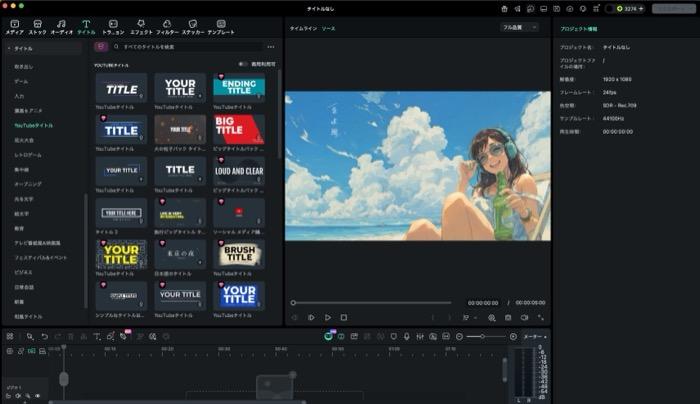Open the オーディオ (Audio) tab
700x404 pixels.
click(61, 27)
